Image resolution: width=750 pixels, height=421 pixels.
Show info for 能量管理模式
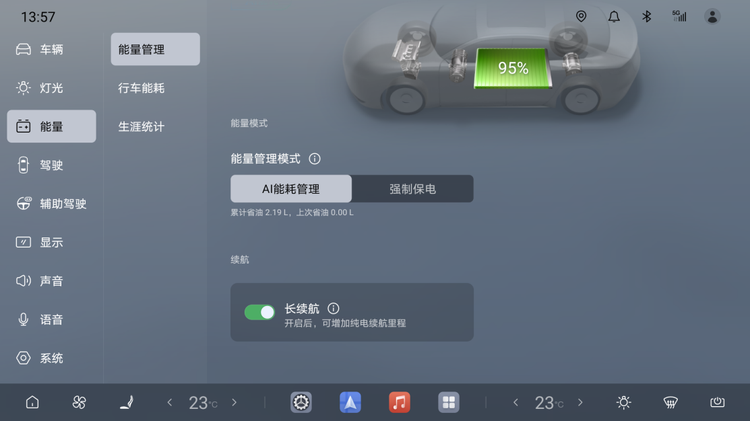pos(314,159)
